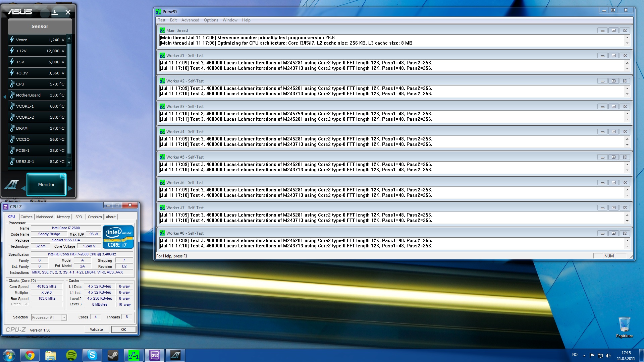This screenshot has width=644, height=362.
Task: Open the Advanced menu in Prime95
Action: (190, 20)
